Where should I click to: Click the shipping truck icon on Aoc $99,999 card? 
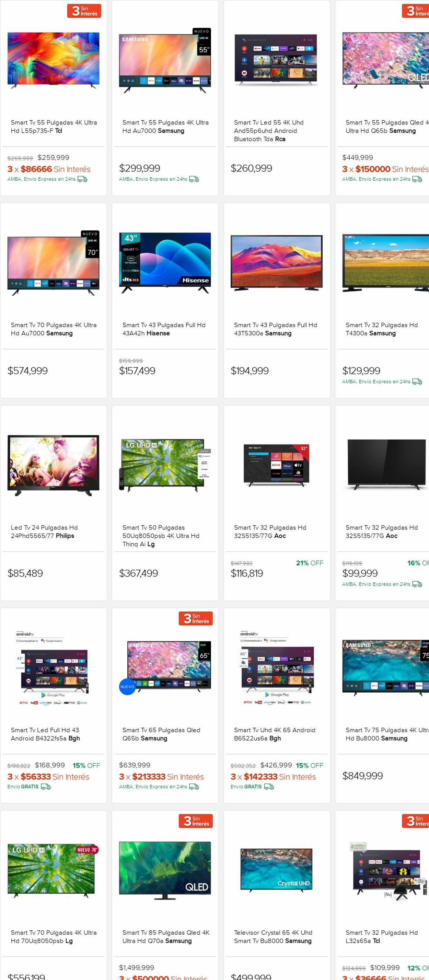point(417,584)
